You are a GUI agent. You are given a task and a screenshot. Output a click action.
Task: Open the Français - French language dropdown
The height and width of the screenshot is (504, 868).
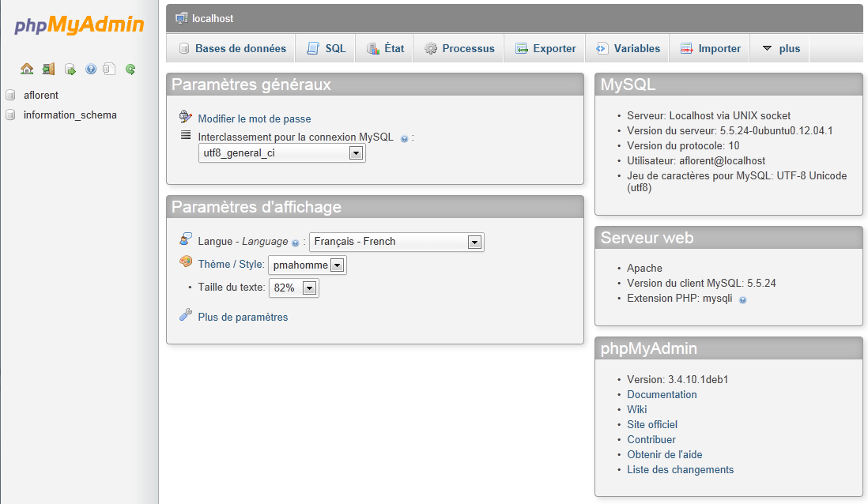tap(396, 242)
